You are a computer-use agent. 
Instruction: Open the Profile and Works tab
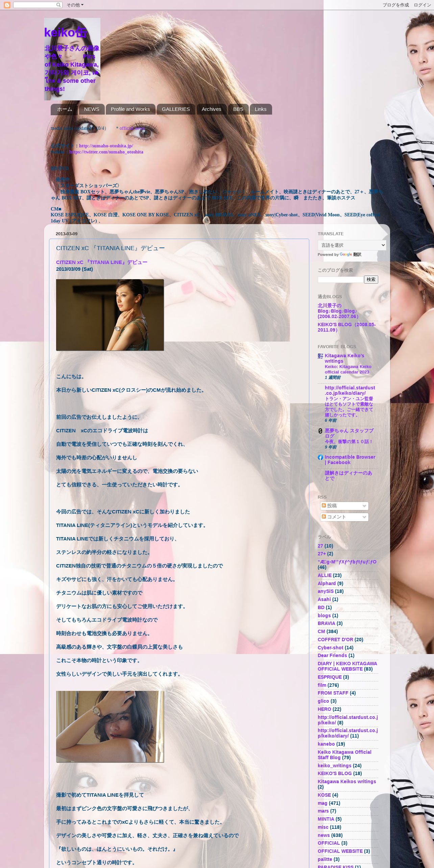[130, 109]
